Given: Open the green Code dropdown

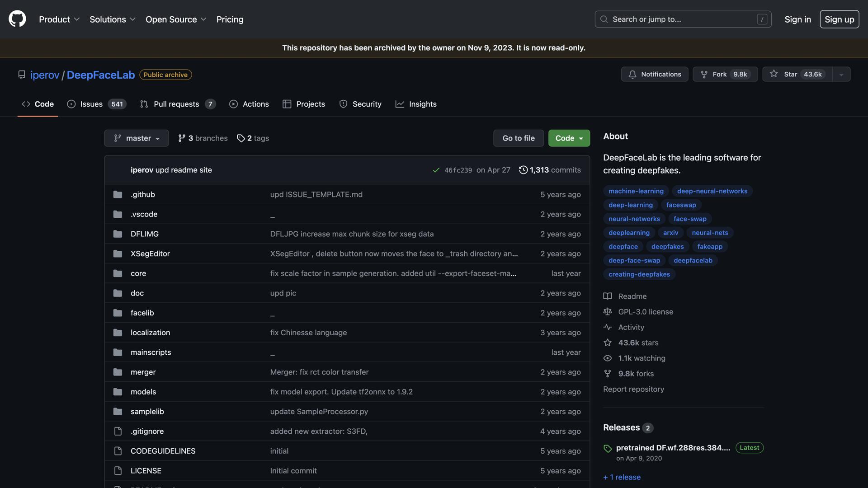Looking at the screenshot, I should [x=569, y=138].
